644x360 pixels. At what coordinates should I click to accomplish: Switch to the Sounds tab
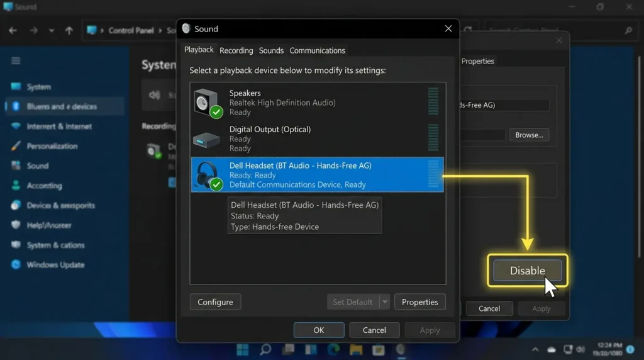click(x=271, y=50)
